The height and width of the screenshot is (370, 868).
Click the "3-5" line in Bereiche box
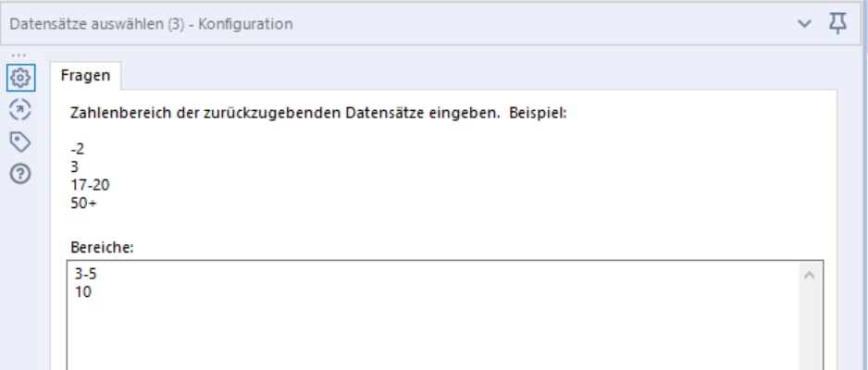(x=86, y=276)
